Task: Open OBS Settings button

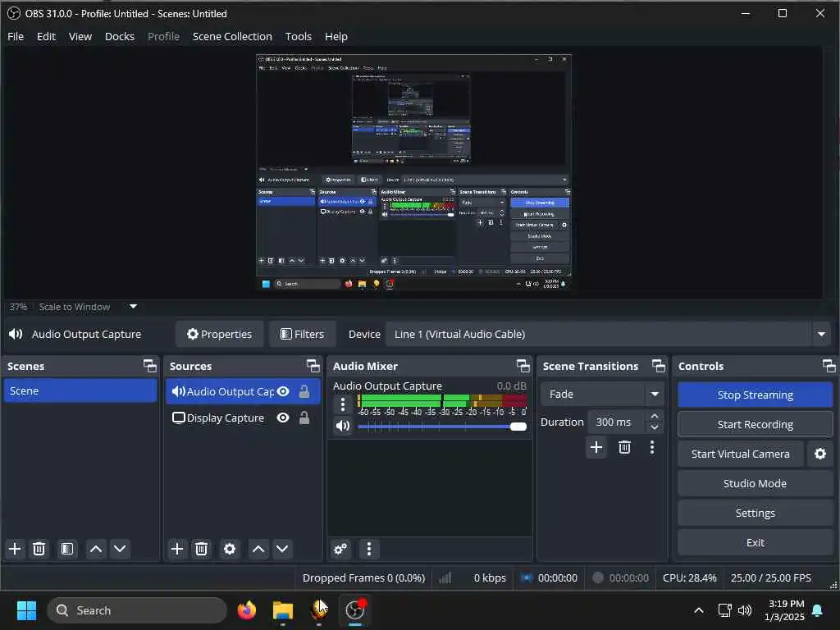Action: (755, 513)
